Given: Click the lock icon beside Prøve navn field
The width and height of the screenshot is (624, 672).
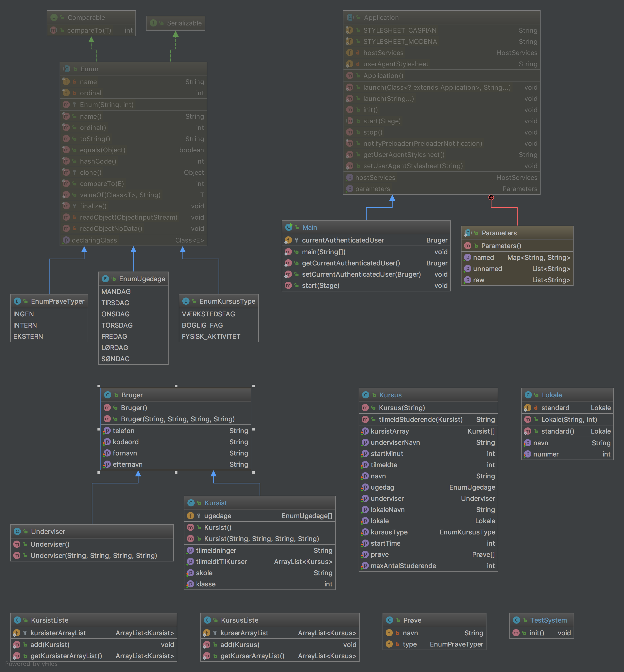Looking at the screenshot, I should (x=397, y=633).
